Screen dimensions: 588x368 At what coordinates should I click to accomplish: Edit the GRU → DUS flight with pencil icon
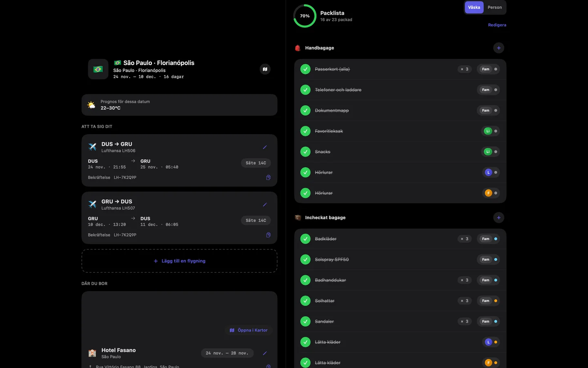click(265, 204)
